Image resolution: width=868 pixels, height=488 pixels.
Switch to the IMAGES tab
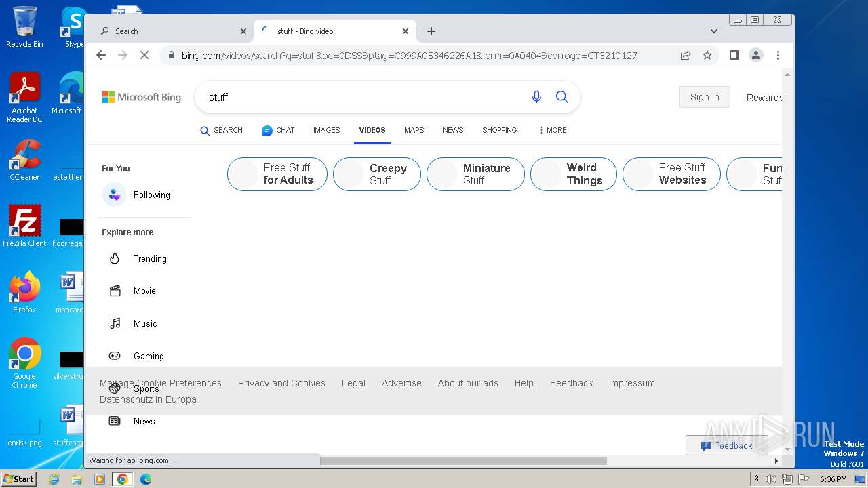pyautogui.click(x=326, y=130)
